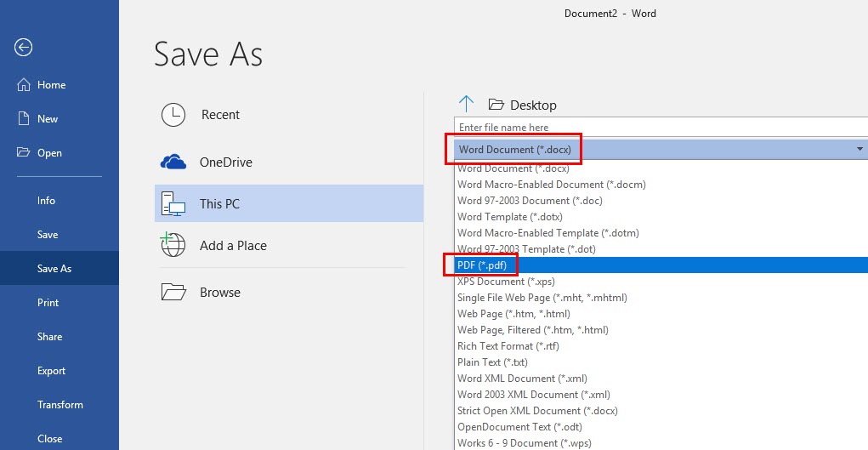Screen dimensions: 868x450
Task: Click the back arrow circle icon
Action: click(x=23, y=47)
